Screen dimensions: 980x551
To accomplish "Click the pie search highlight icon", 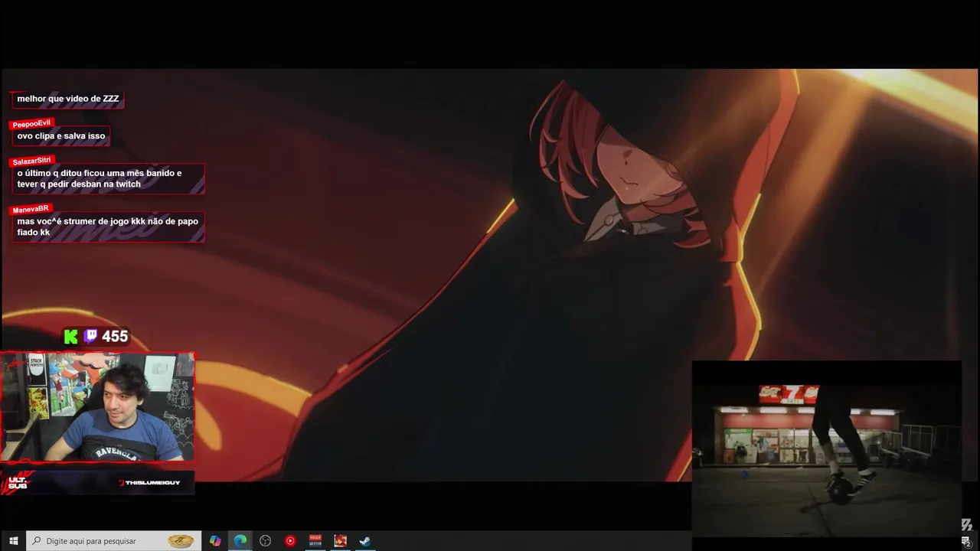I will (x=181, y=541).
